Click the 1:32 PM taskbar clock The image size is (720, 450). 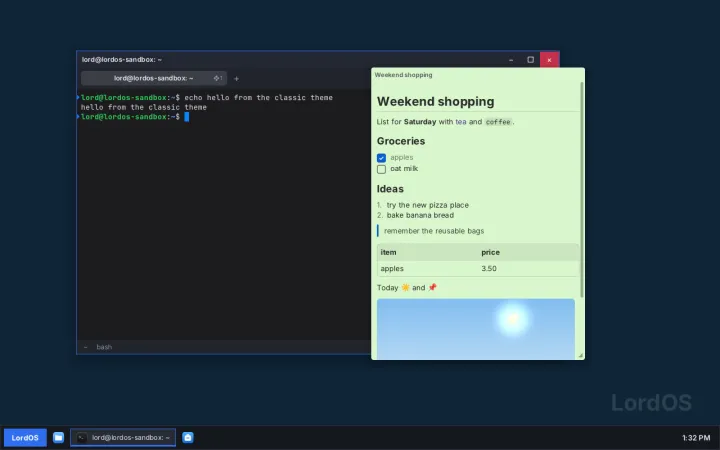point(696,438)
